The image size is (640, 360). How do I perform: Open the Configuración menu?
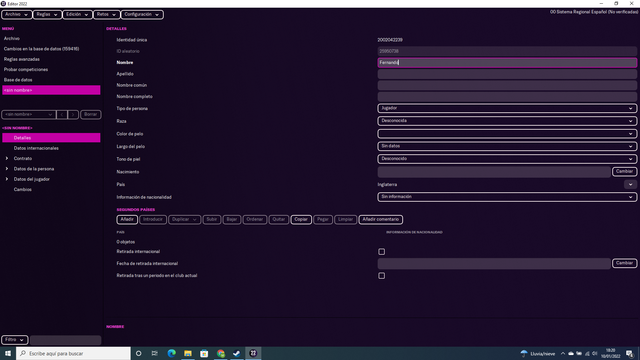[x=142, y=15]
